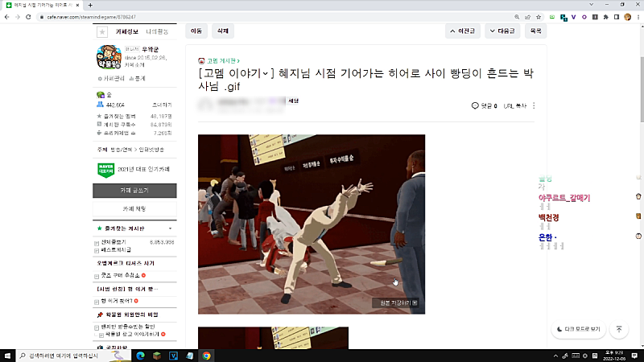Click the cafe favorite star box
The width and height of the screenshot is (644, 362).
(x=102, y=31)
